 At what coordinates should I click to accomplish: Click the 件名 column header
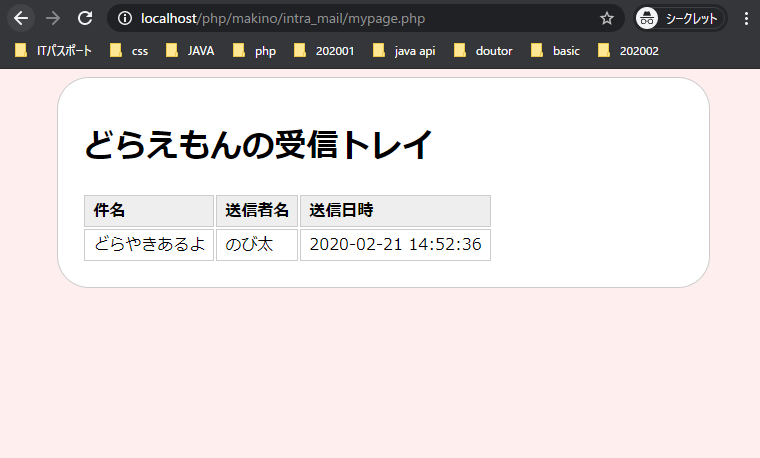pyautogui.click(x=149, y=211)
